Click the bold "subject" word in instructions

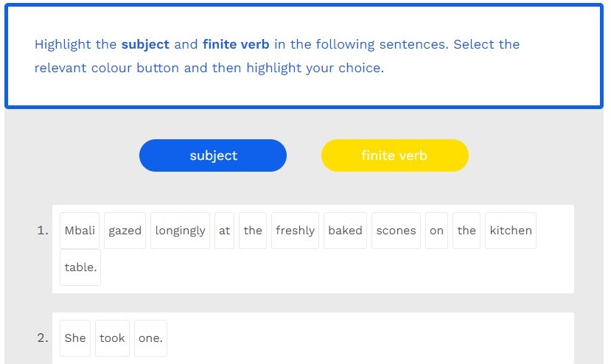click(x=146, y=44)
